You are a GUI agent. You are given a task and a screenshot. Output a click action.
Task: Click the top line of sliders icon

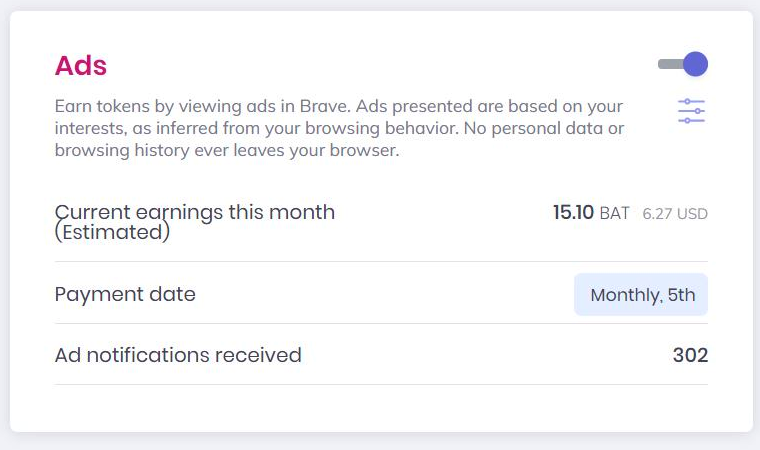pyautogui.click(x=691, y=101)
